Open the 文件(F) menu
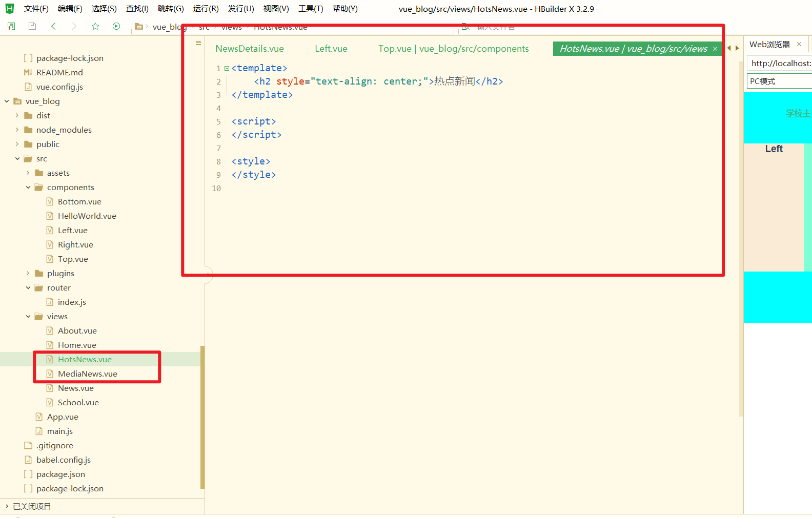 coord(36,9)
